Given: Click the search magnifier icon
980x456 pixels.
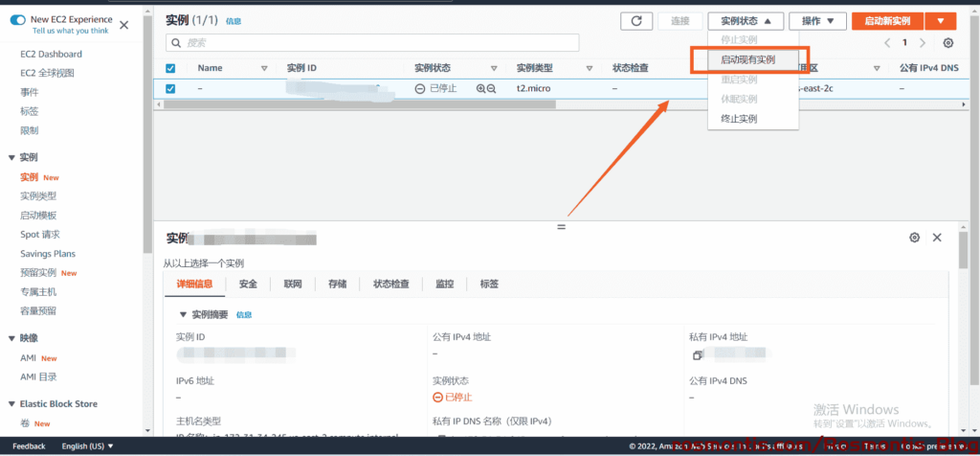Looking at the screenshot, I should [x=176, y=42].
